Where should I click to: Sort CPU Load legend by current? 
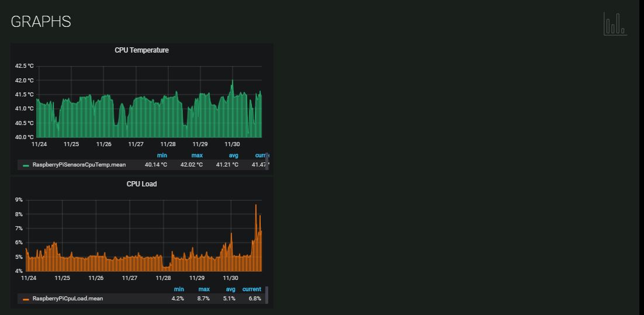click(252, 289)
